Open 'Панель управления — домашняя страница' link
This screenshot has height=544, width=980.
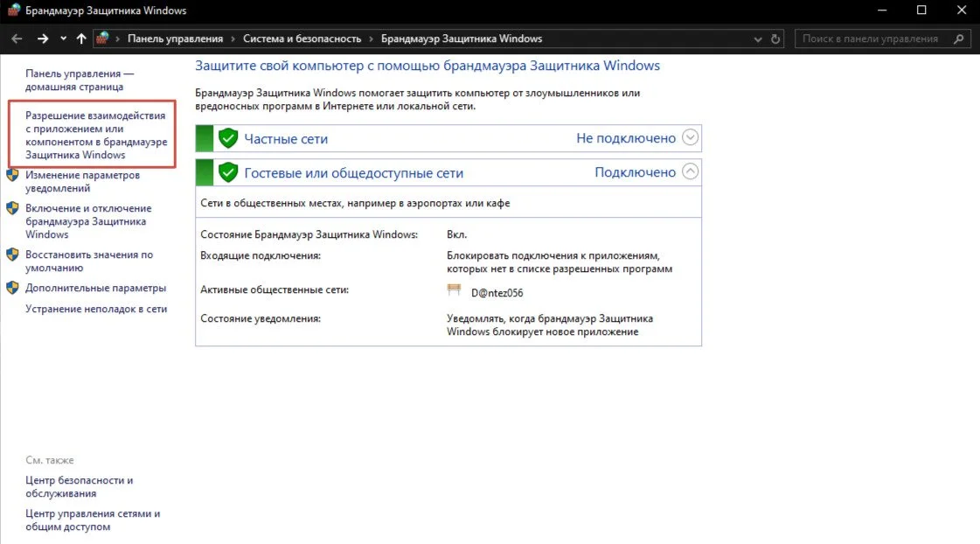(80, 80)
